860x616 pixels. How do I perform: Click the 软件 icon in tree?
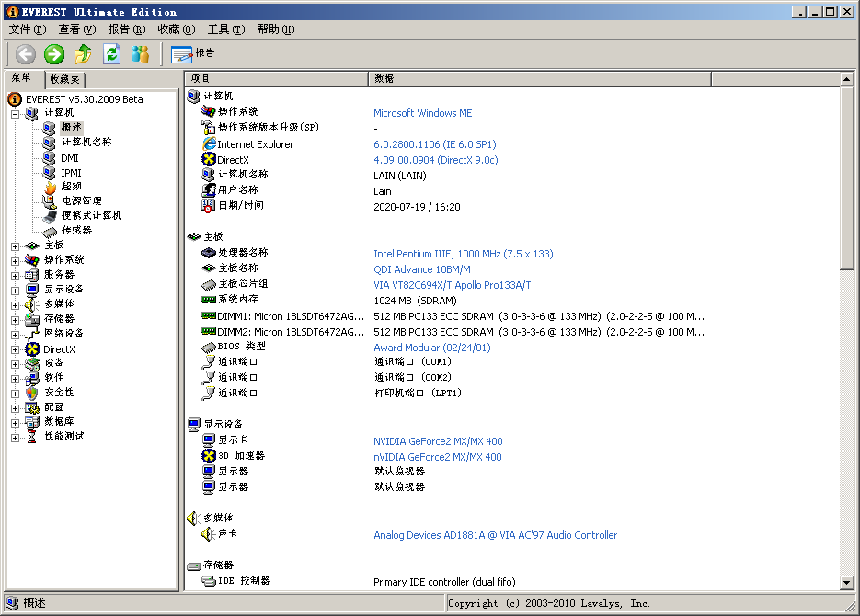pos(32,378)
